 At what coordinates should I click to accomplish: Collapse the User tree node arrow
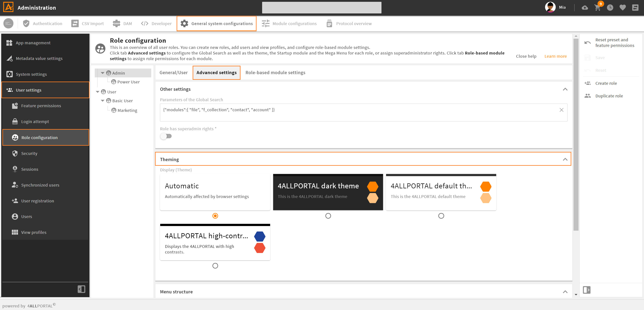(x=98, y=92)
